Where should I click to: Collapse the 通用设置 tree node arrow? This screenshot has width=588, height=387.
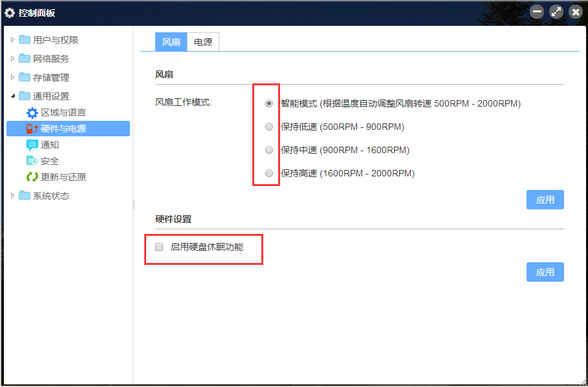click(12, 96)
